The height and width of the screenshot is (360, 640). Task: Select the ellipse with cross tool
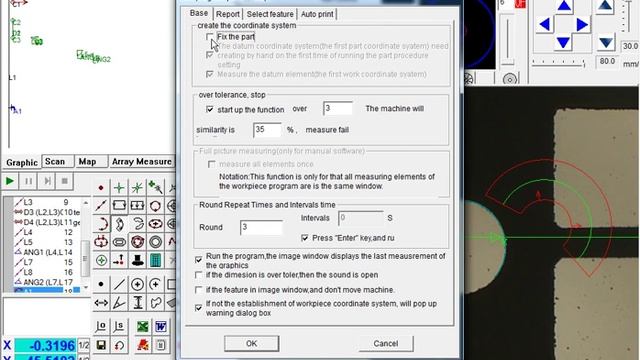click(155, 224)
